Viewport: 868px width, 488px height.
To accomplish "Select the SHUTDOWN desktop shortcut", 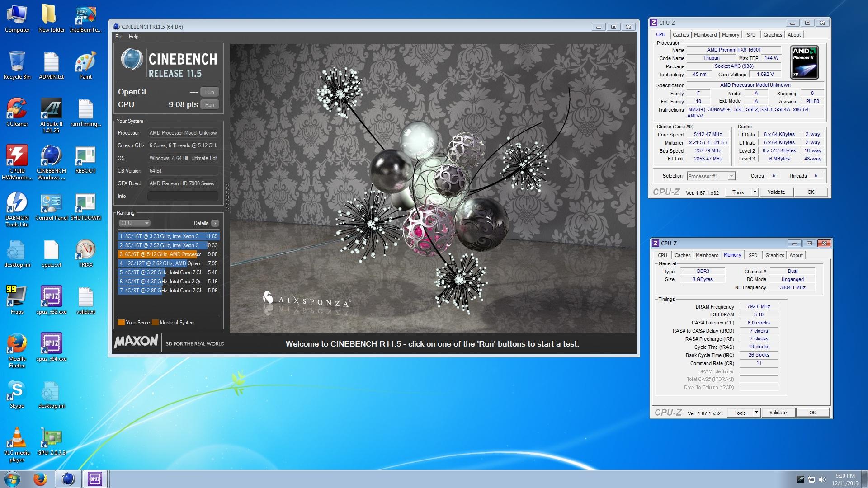I will pyautogui.click(x=85, y=207).
